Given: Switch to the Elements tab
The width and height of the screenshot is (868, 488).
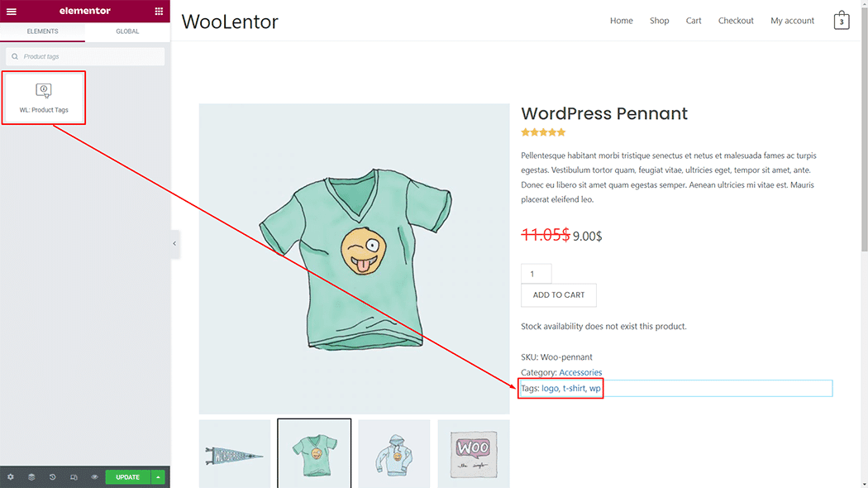Looking at the screenshot, I should pyautogui.click(x=42, y=31).
